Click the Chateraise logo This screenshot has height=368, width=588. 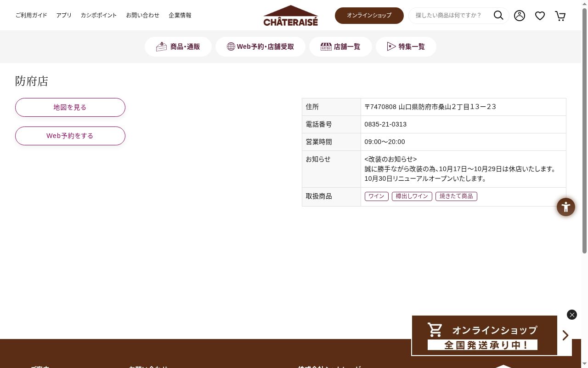coord(290,16)
